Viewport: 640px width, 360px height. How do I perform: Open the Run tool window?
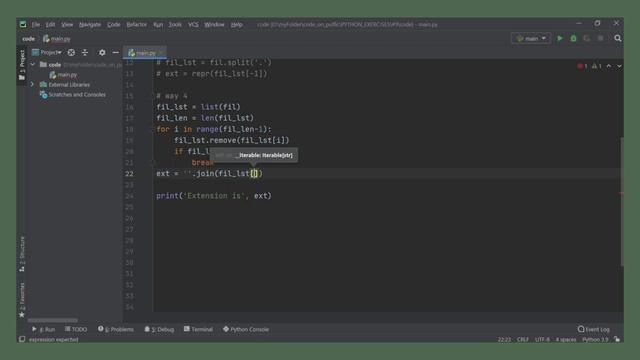click(43, 329)
